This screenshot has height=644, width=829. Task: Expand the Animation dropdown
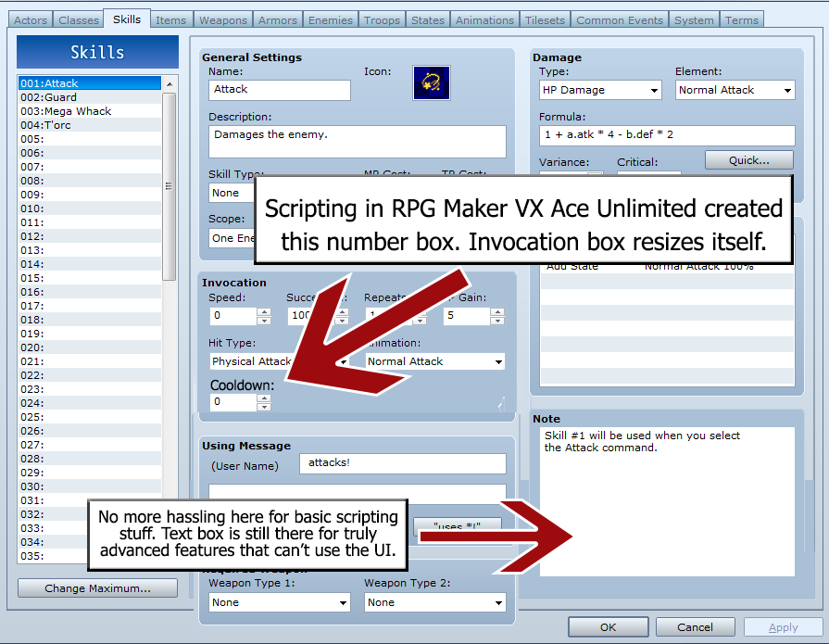[x=435, y=361]
